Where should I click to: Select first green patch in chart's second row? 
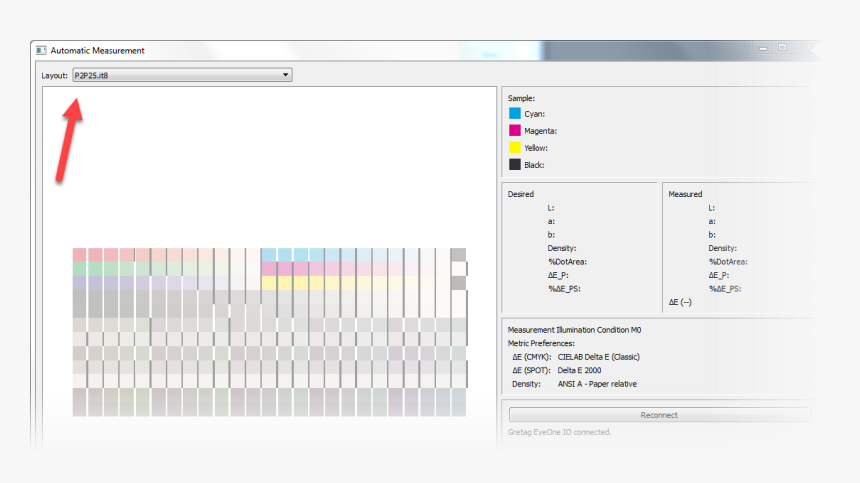(80, 269)
